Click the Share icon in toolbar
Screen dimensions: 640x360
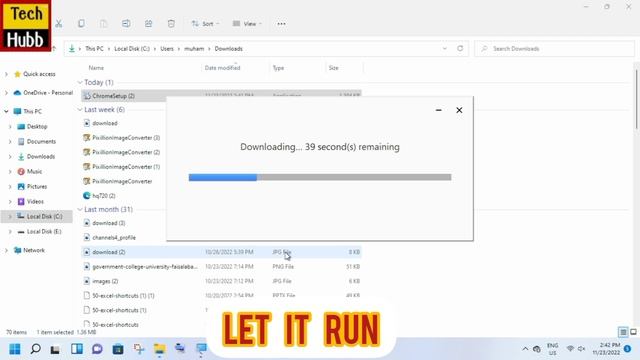(x=149, y=24)
